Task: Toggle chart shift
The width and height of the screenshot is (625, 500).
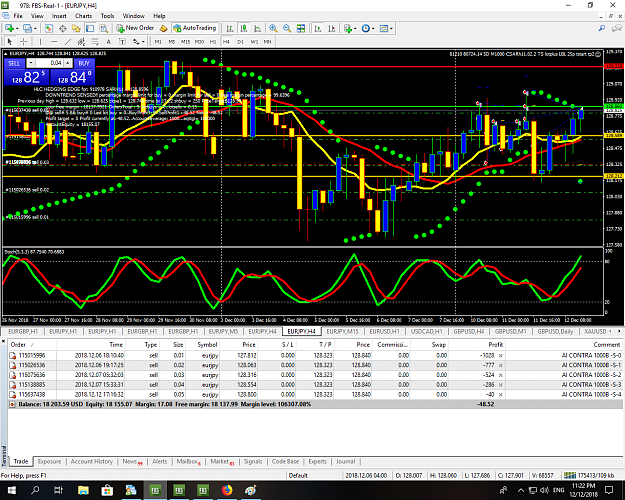Action: coord(331,28)
